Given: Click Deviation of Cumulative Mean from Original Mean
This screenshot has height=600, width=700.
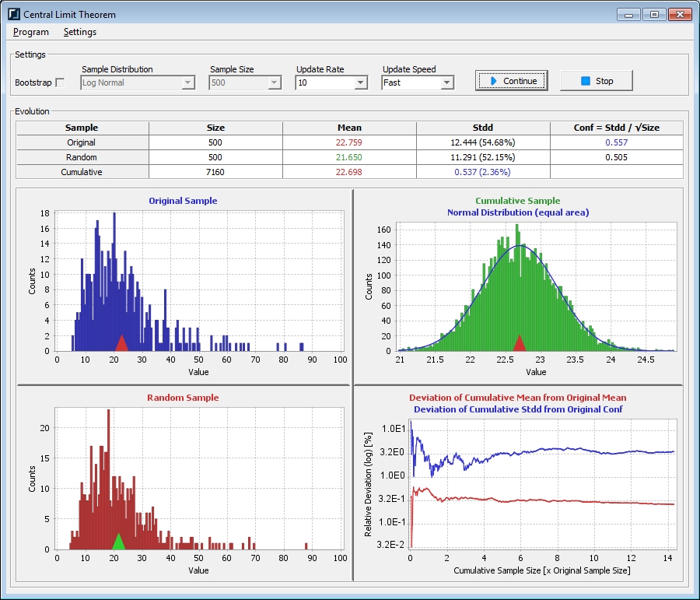Looking at the screenshot, I should click(518, 398).
